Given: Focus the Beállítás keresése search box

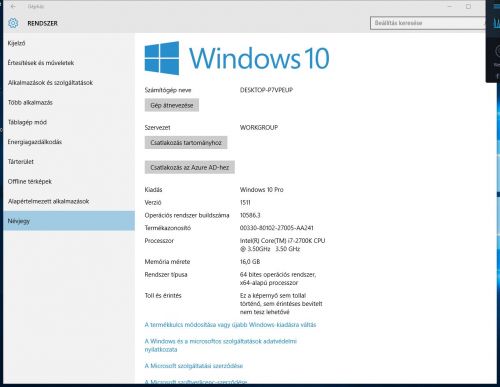Looking at the screenshot, I should tap(427, 23).
